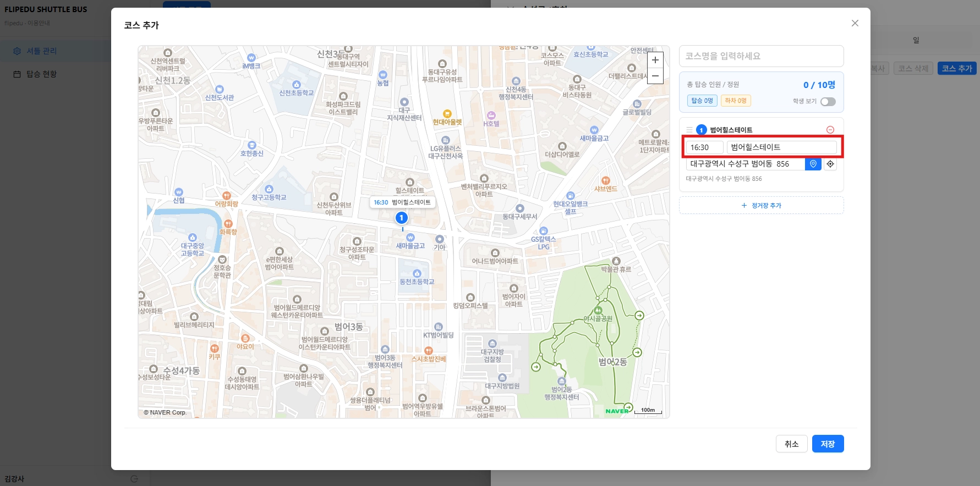Click the 취소 button
The width and height of the screenshot is (980, 486).
click(x=792, y=444)
